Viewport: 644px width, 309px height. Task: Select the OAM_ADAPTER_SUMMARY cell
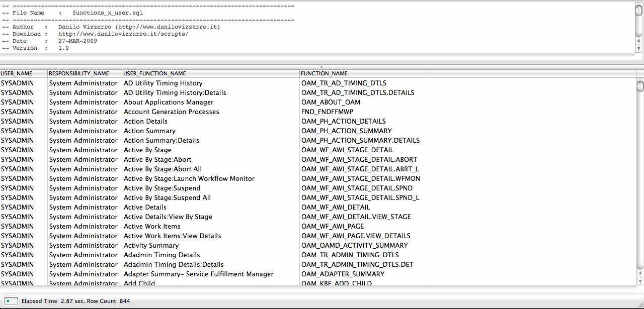pos(365,274)
